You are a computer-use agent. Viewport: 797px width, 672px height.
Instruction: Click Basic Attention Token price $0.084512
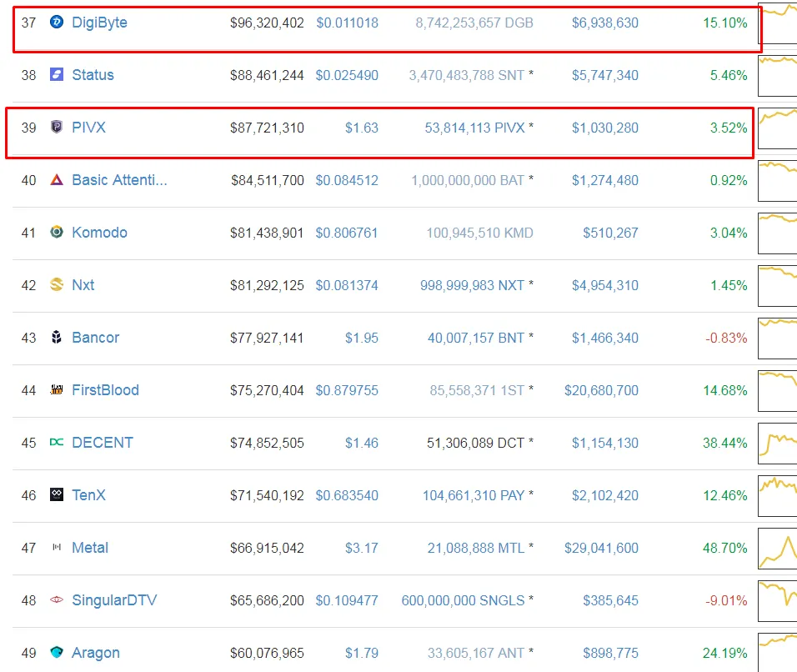click(347, 180)
